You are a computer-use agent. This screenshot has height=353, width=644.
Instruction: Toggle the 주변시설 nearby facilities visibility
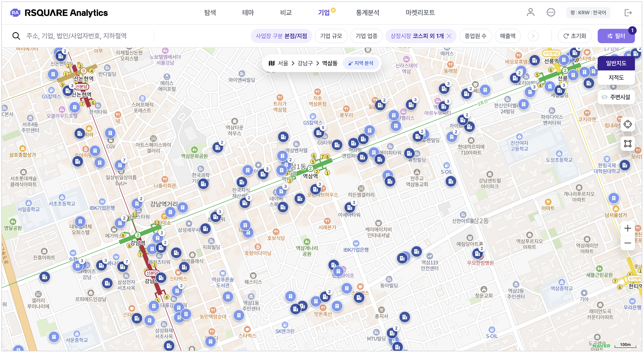coord(616,97)
